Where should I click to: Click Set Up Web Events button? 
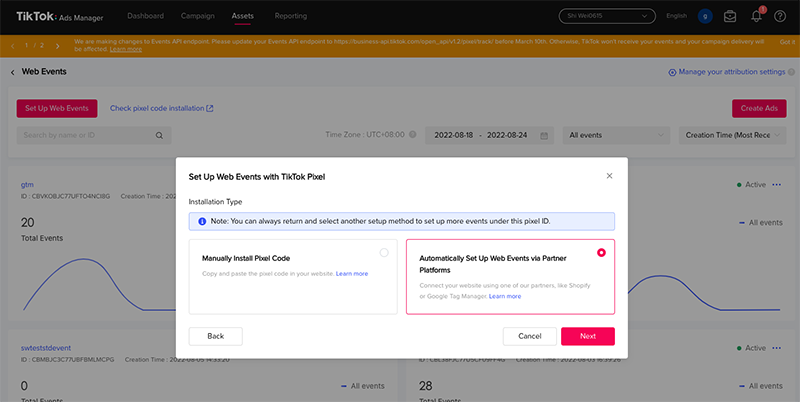[x=57, y=108]
